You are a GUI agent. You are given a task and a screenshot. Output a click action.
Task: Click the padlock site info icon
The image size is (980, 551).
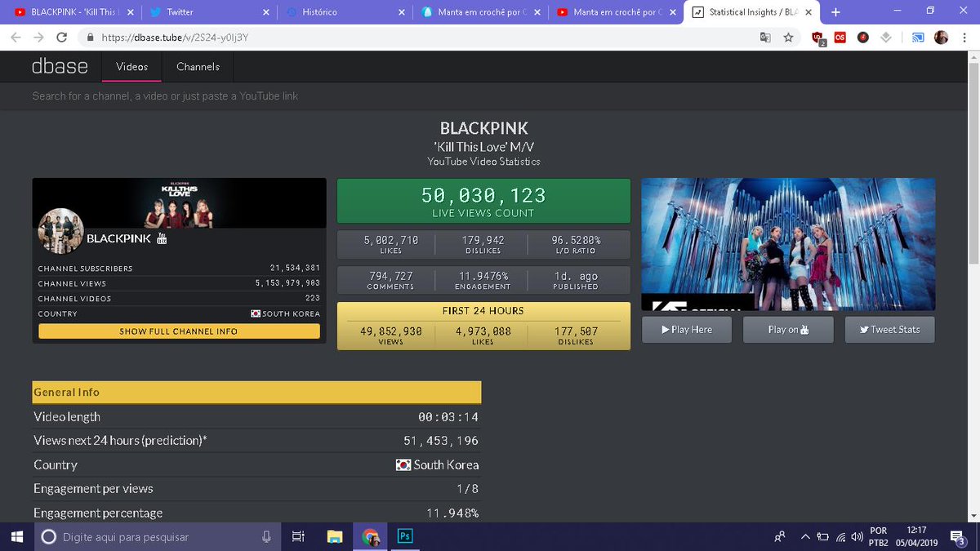pos(90,38)
